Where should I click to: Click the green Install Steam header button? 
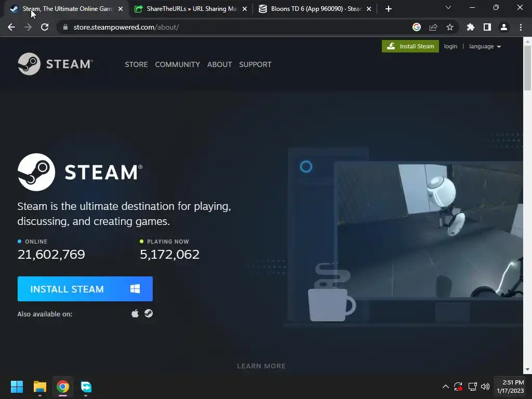click(410, 46)
